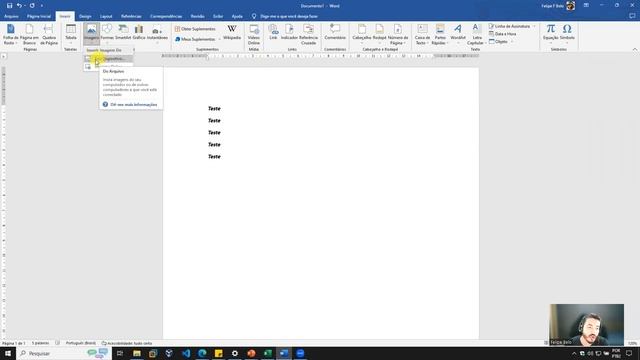The width and height of the screenshot is (640, 360).
Task: Switch to the Página Inicial tab
Action: 39,16
